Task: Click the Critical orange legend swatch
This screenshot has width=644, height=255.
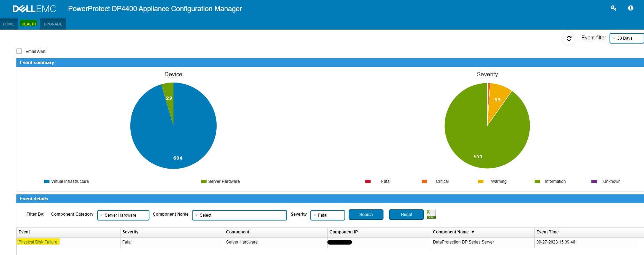Action: click(424, 181)
